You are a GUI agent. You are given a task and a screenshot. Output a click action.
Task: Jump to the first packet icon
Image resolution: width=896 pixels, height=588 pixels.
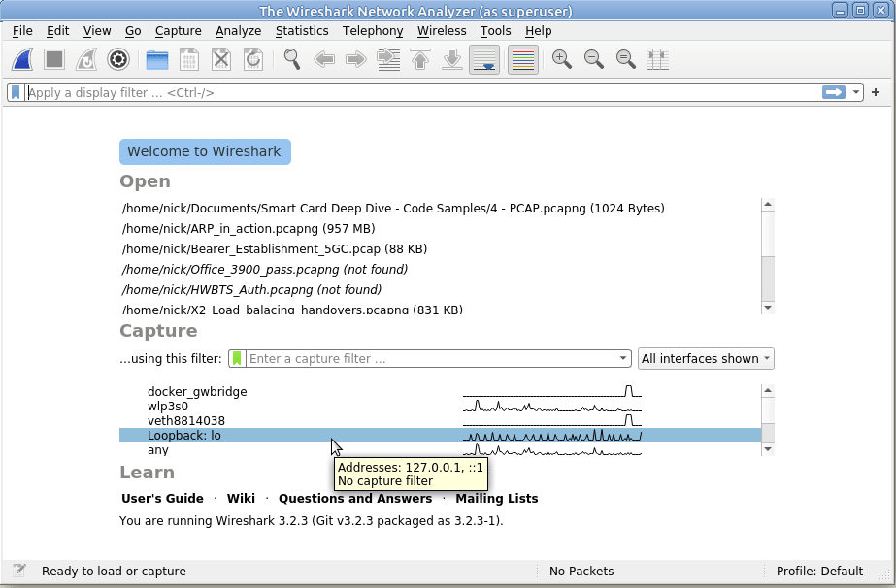coord(420,59)
